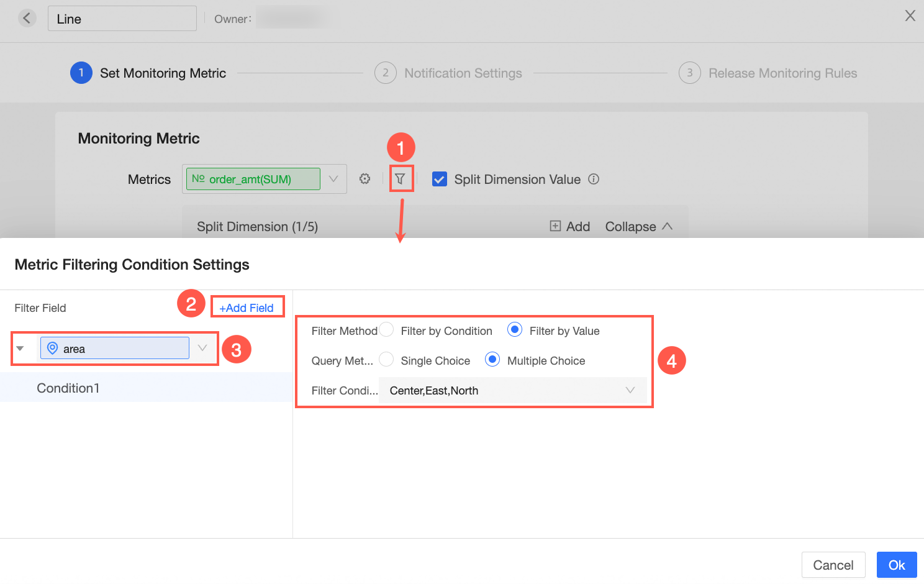Viewport: 924px width, 584px height.
Task: Choose Multiple Choice query method
Action: 492,360
